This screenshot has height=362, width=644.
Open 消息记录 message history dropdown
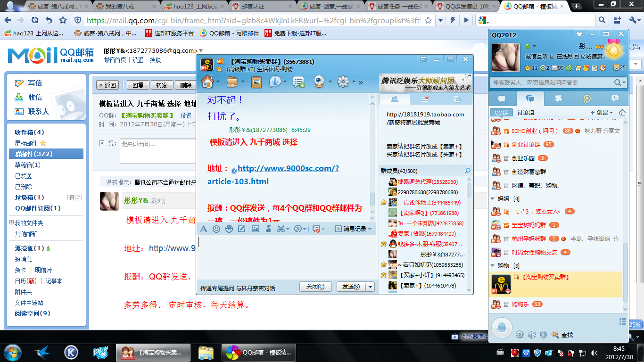pyautogui.click(x=353, y=229)
